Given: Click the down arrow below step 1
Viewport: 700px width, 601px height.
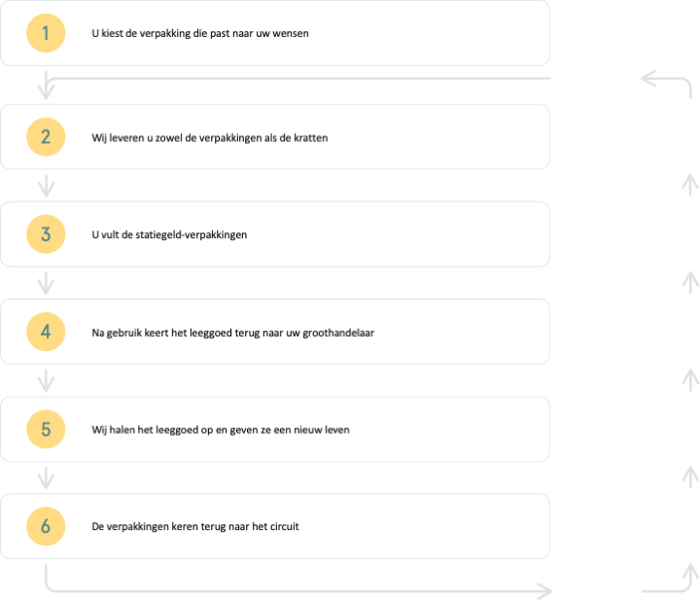Looking at the screenshot, I should [46, 86].
